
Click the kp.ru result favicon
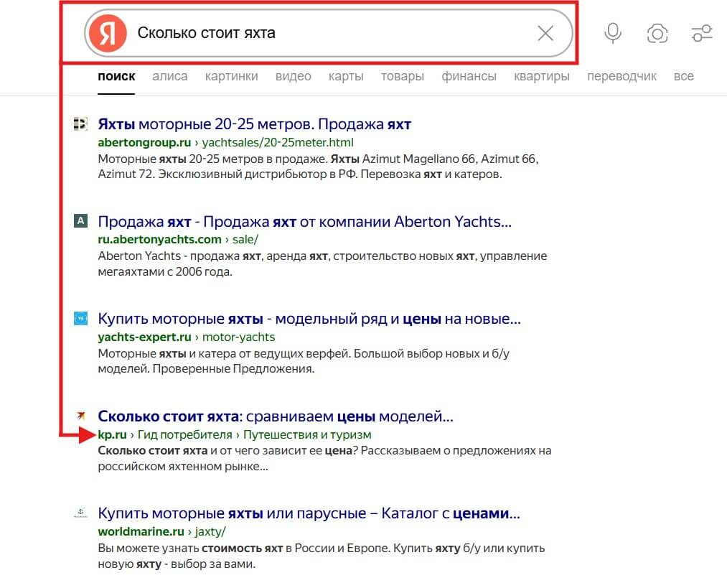(x=80, y=416)
